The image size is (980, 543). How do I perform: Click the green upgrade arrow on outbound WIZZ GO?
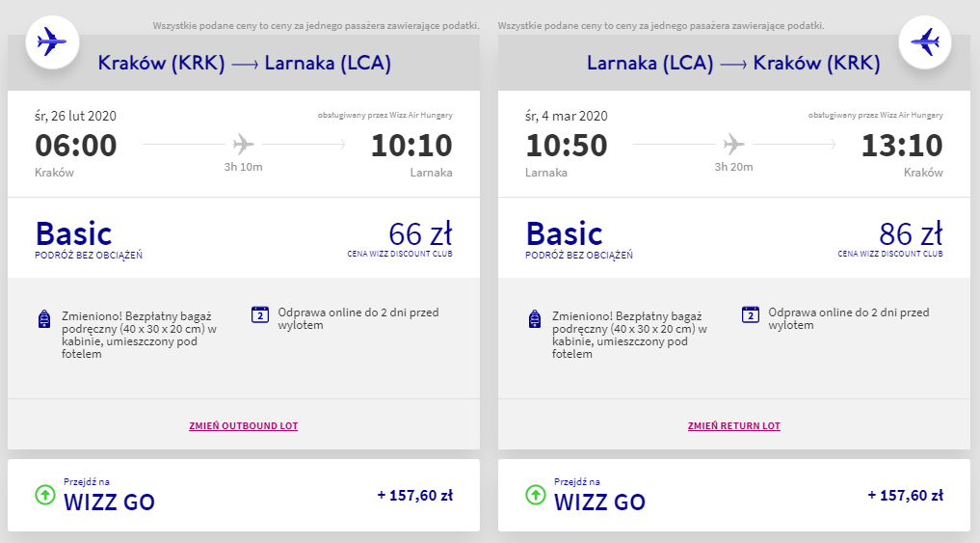tap(45, 495)
